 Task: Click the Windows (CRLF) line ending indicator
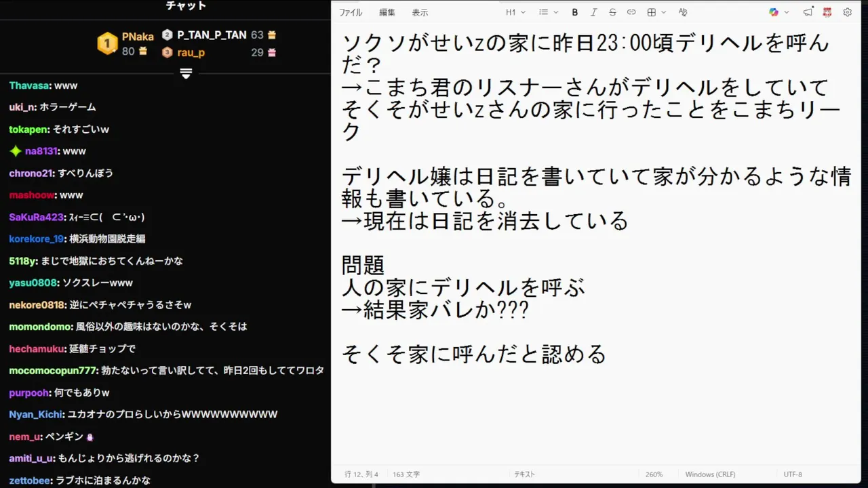710,474
